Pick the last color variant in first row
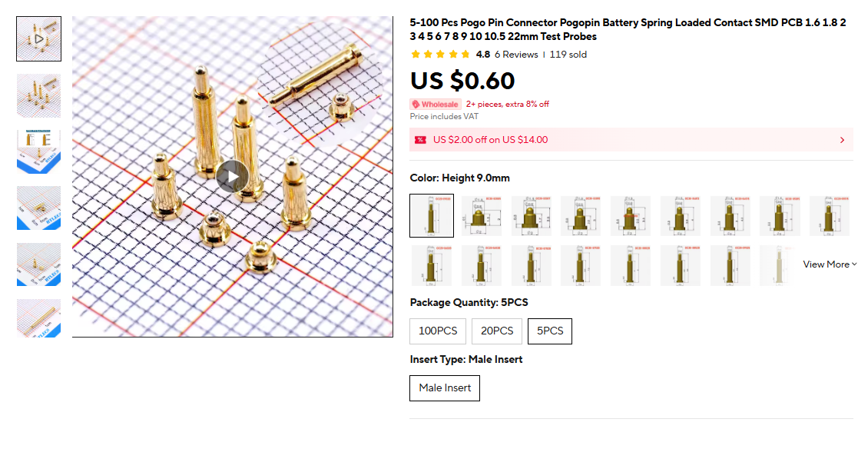This screenshot has height=449, width=868. [830, 215]
